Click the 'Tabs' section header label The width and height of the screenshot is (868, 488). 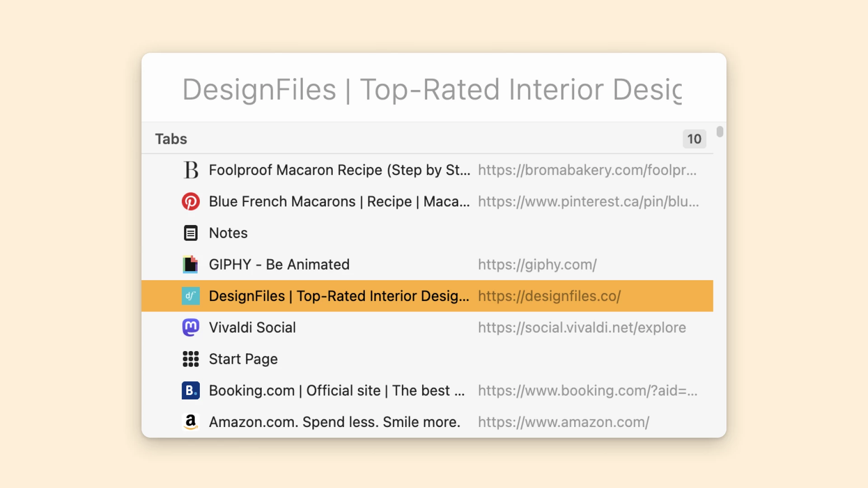[x=171, y=139]
